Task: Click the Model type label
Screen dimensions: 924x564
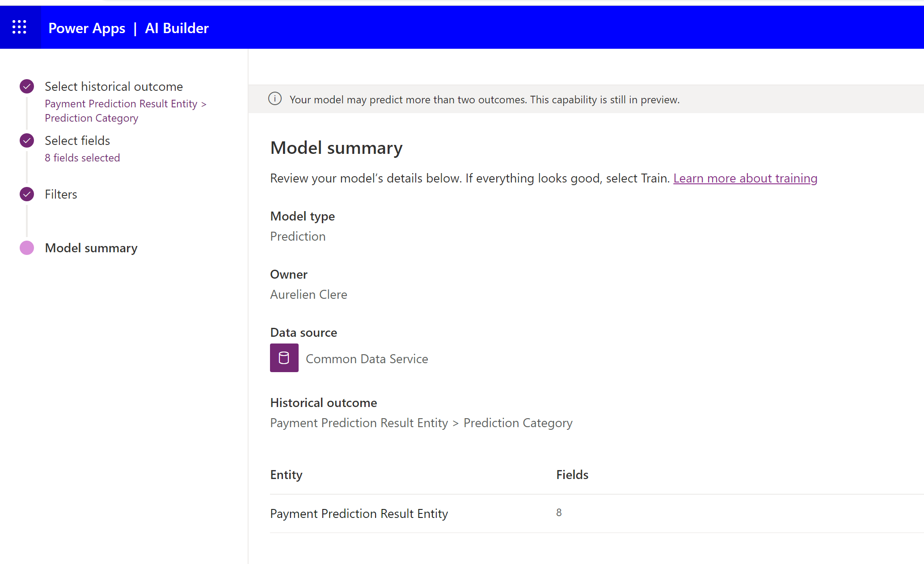Action: 302,216
